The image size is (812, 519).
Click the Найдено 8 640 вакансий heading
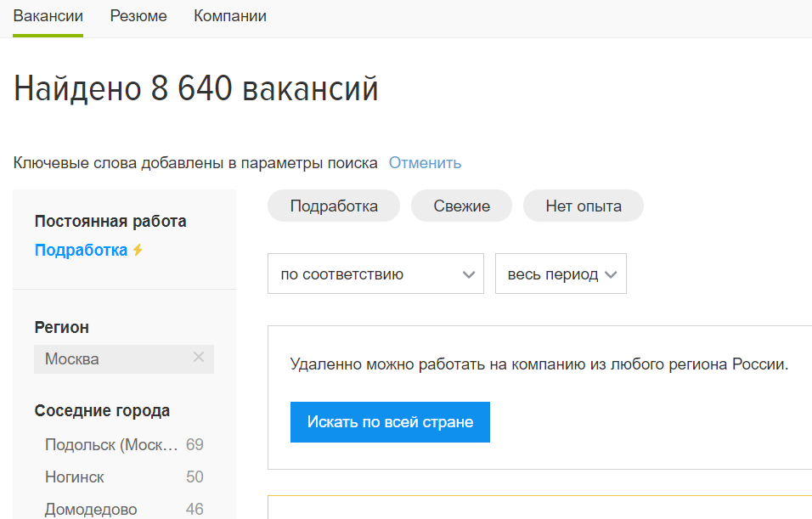[195, 87]
